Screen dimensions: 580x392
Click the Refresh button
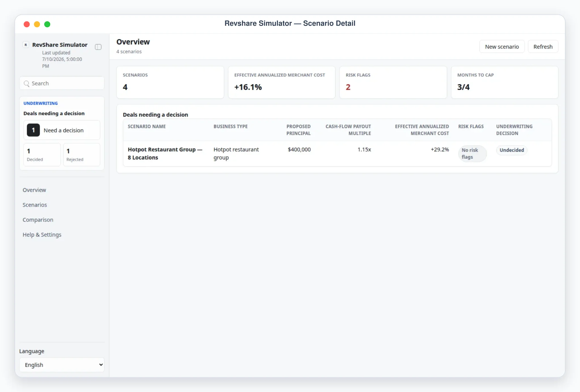[x=543, y=46]
